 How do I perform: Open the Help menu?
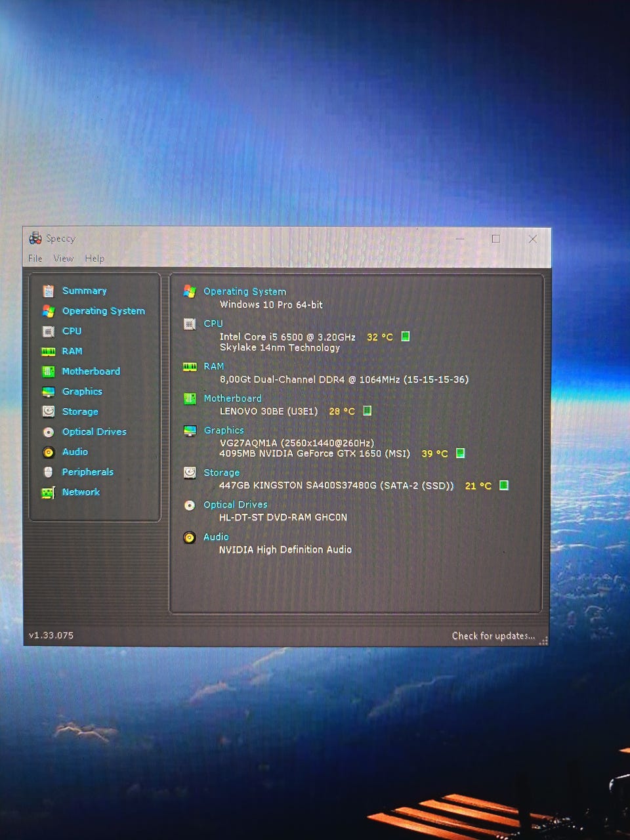94,259
